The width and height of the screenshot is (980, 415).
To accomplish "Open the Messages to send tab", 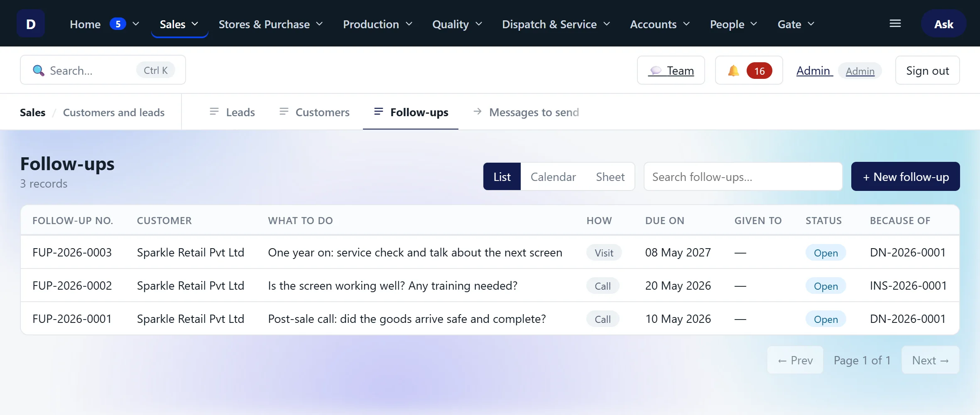I will pos(526,112).
